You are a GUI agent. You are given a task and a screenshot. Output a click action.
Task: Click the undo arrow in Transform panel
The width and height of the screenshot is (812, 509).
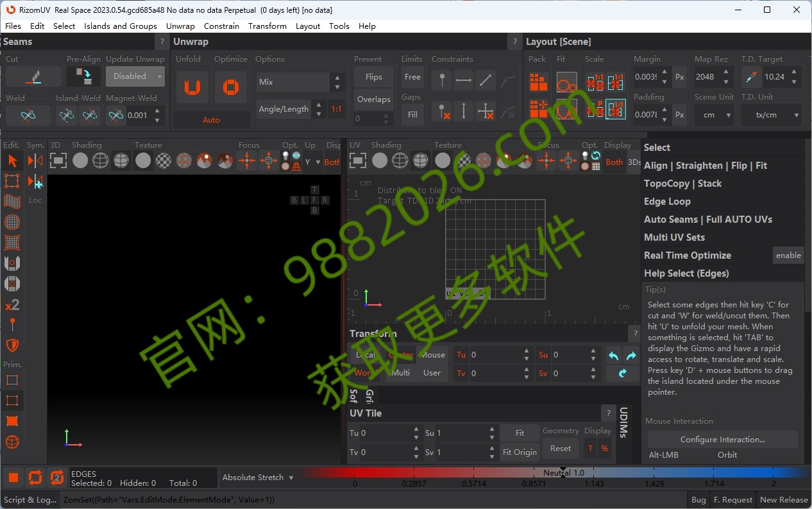point(614,355)
